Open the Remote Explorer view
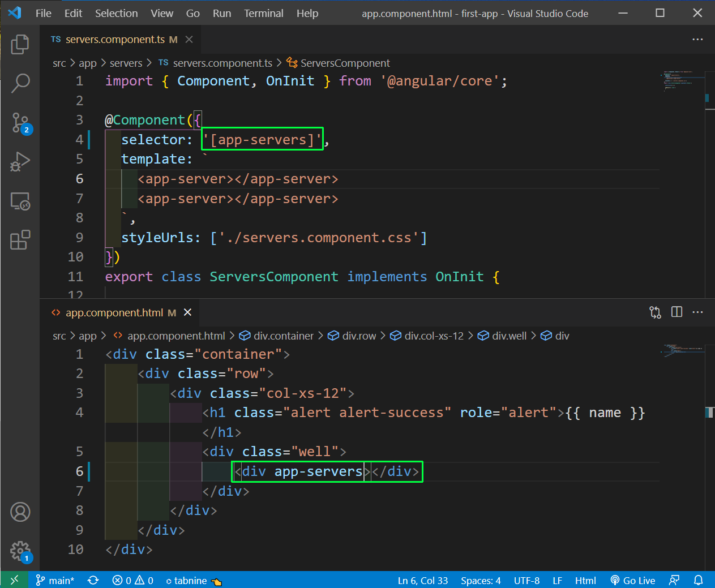Image resolution: width=715 pixels, height=588 pixels. tap(20, 201)
